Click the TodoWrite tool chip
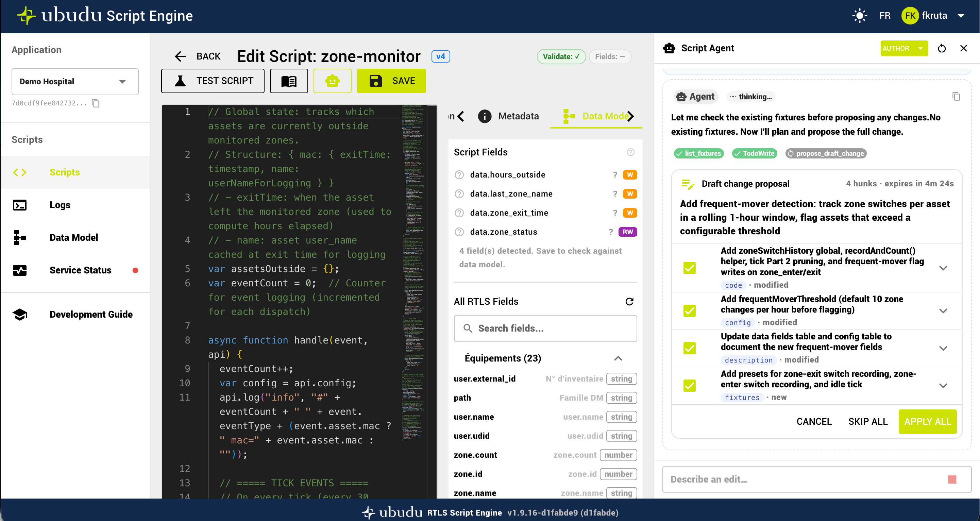The image size is (980, 521). pos(755,153)
